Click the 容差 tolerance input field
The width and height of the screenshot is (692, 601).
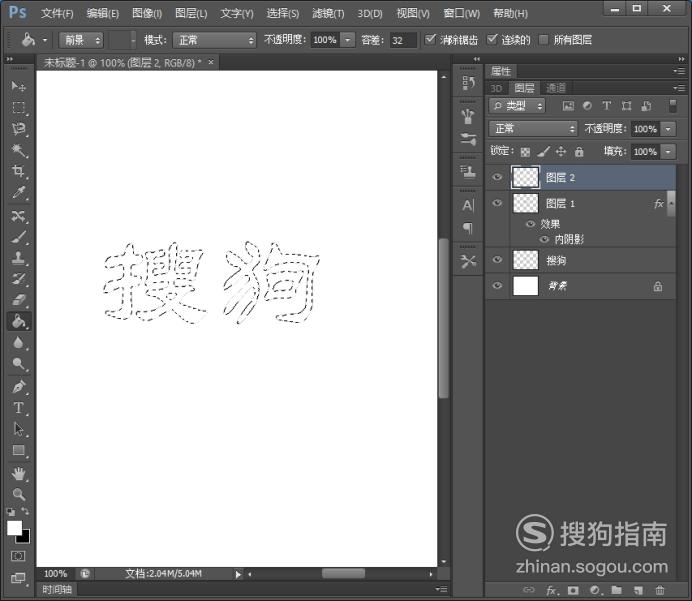pos(403,40)
